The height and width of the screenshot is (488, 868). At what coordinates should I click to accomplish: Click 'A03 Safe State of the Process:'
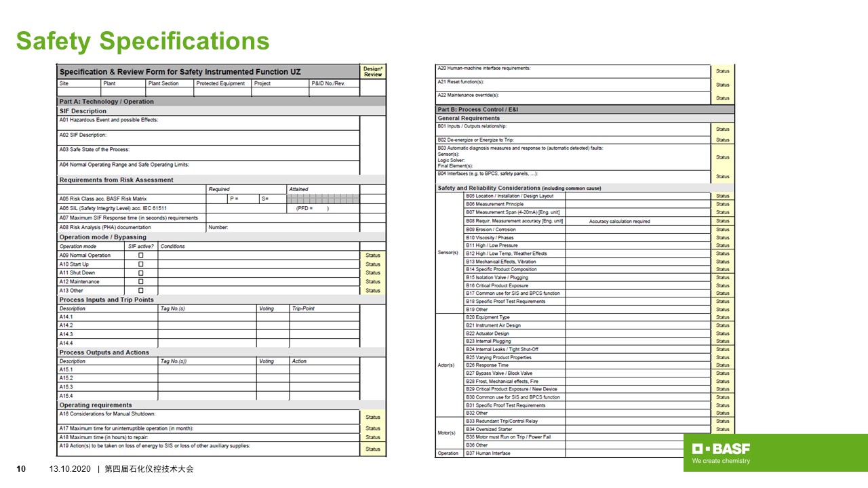tap(94, 150)
